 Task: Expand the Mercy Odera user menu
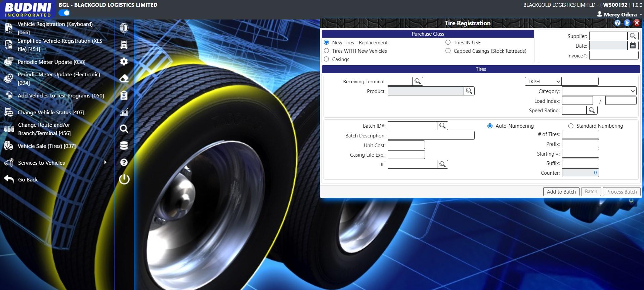click(x=620, y=14)
